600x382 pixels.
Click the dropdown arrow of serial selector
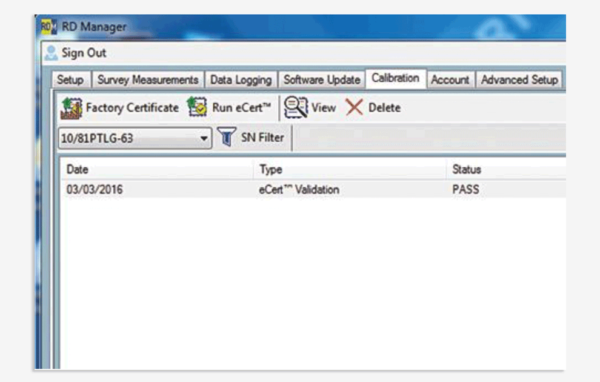204,138
